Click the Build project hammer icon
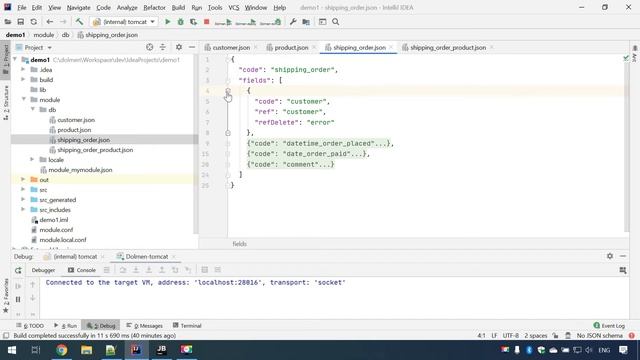Screen dimensions: 640x360 pos(79,22)
